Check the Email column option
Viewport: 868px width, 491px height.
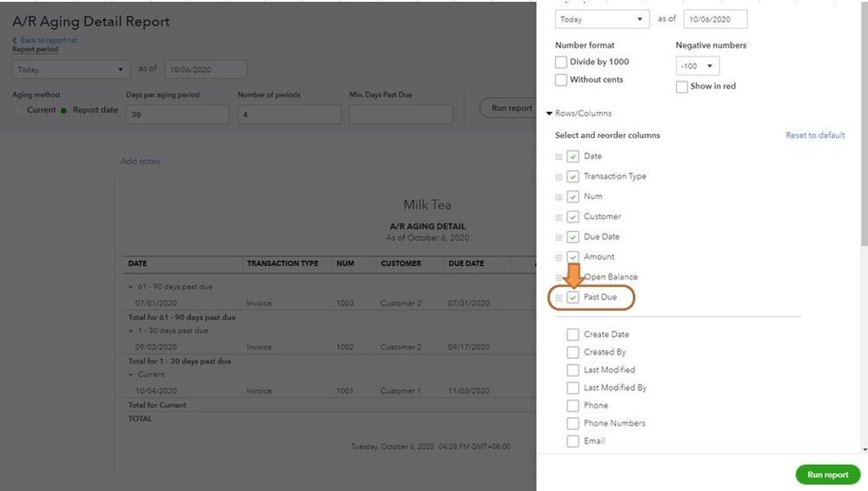click(573, 441)
